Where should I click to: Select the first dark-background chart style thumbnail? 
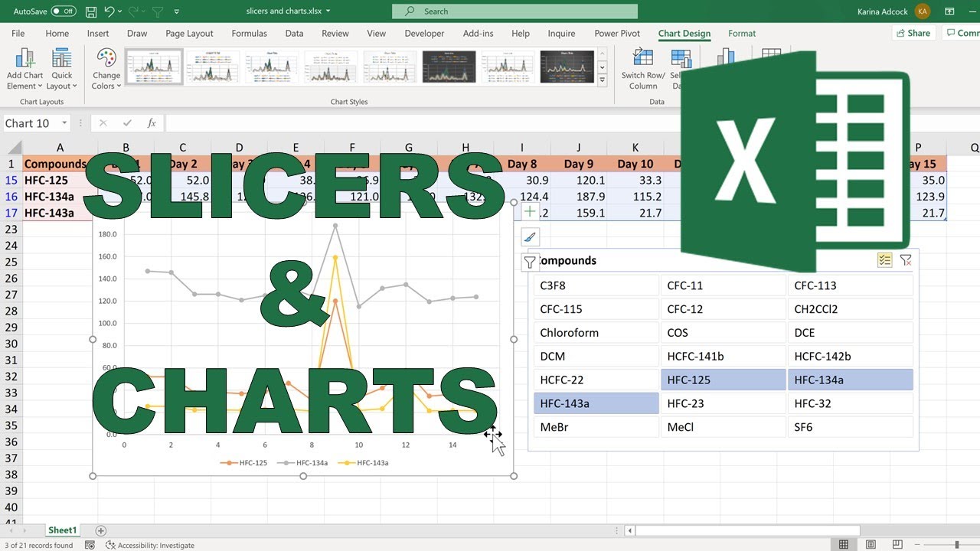click(449, 67)
